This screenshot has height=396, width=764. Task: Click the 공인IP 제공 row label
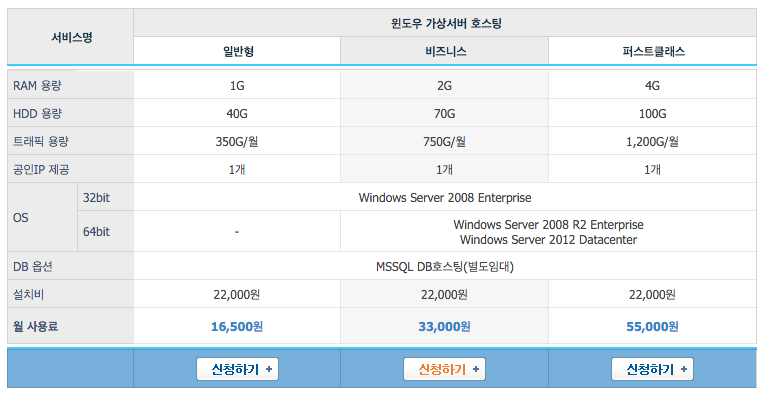click(x=41, y=170)
